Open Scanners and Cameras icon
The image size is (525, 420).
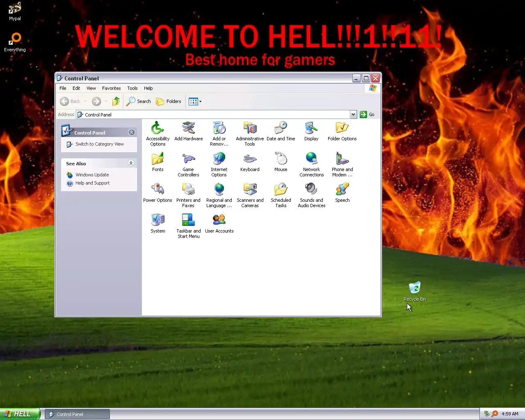(x=250, y=195)
